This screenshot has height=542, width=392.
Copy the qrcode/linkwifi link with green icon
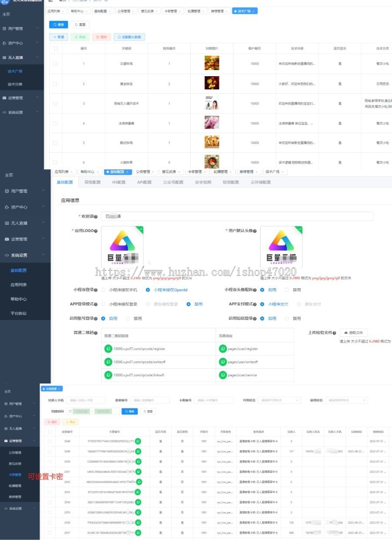tap(108, 375)
